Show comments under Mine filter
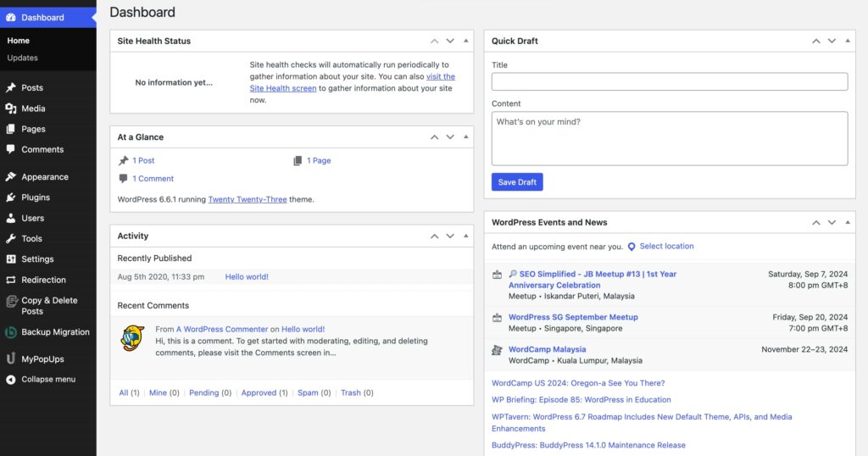868x456 pixels. [x=158, y=393]
